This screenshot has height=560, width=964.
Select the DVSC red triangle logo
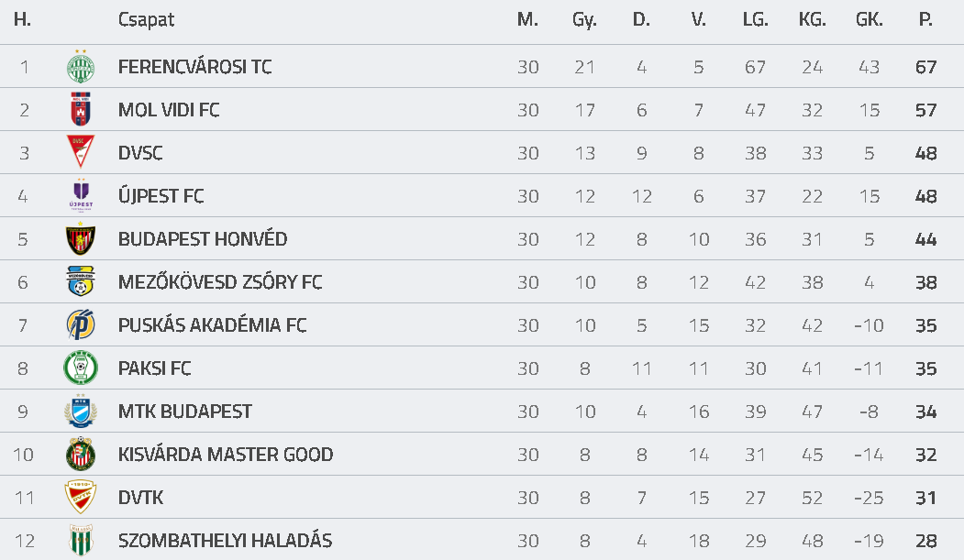pyautogui.click(x=81, y=152)
